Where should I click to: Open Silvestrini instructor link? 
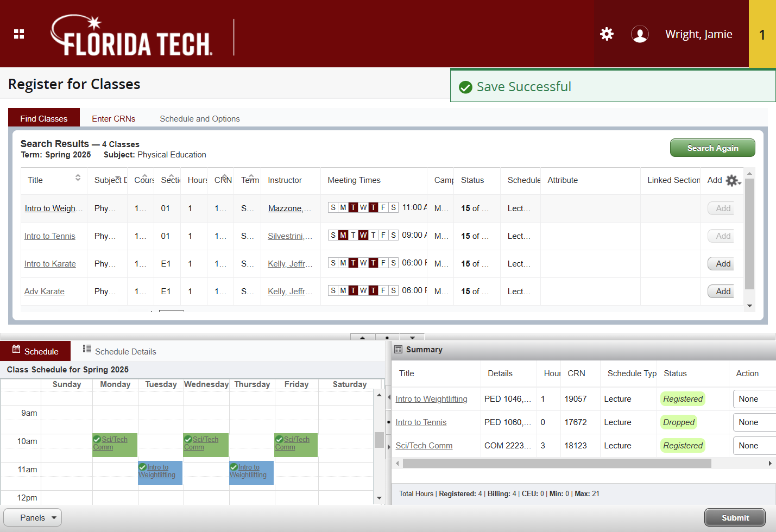pyautogui.click(x=290, y=236)
